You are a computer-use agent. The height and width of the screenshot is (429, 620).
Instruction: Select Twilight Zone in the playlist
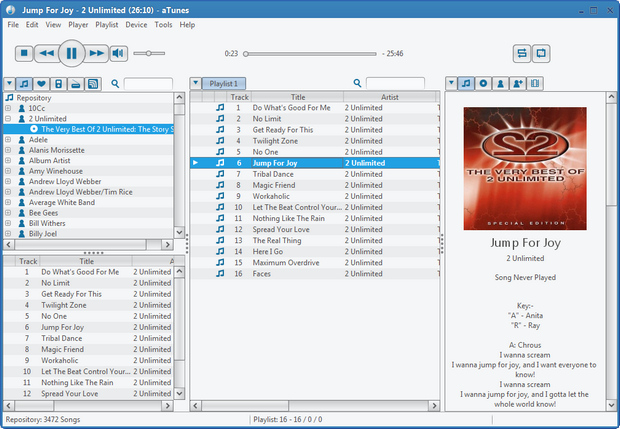click(x=315, y=141)
